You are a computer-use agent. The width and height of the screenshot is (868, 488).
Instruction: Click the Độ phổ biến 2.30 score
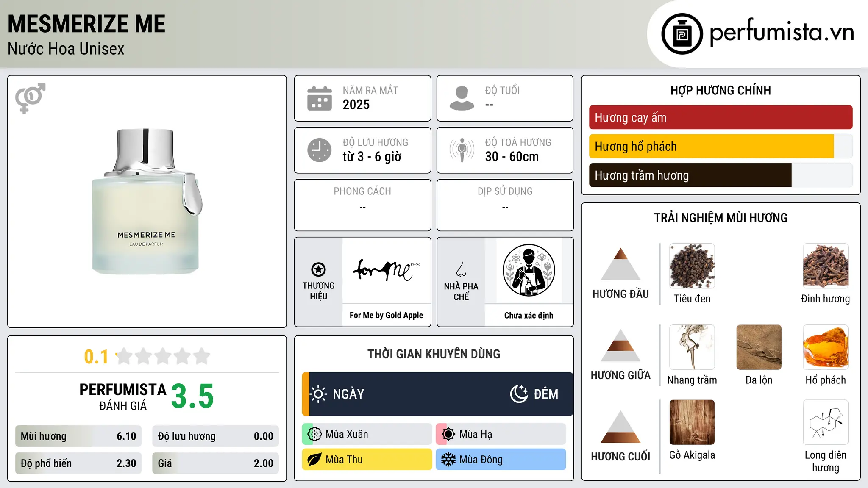78,463
